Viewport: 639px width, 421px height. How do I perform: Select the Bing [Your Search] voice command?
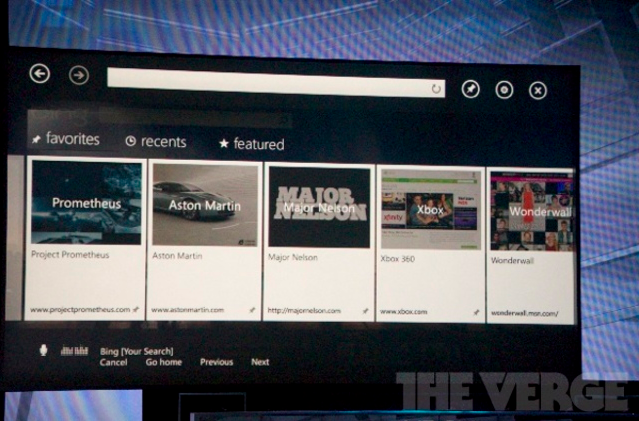[137, 351]
